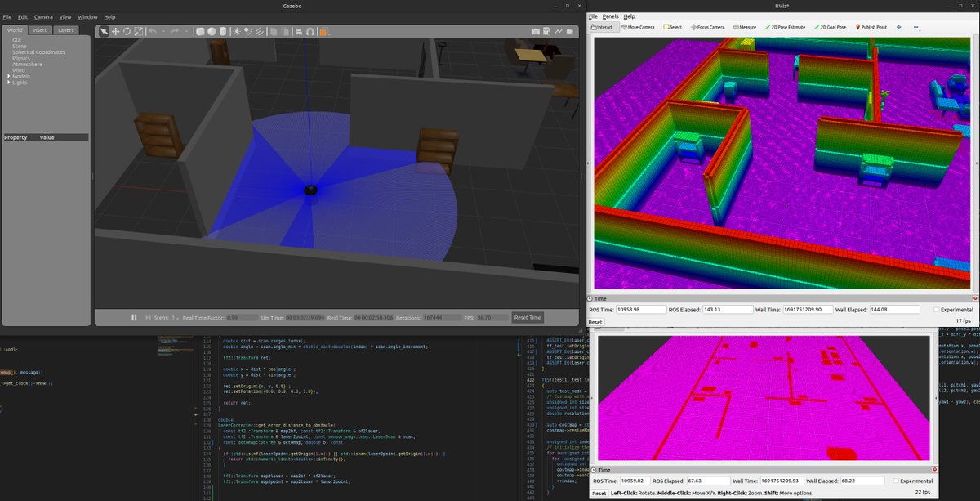Click the align tool in Gazebo toolbar
The height and width of the screenshot is (501, 980).
click(299, 31)
